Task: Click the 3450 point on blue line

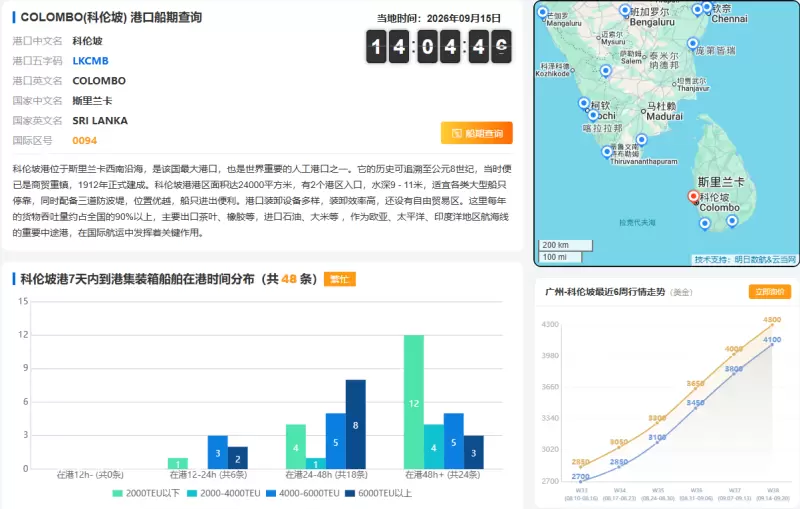Action: [x=695, y=408]
